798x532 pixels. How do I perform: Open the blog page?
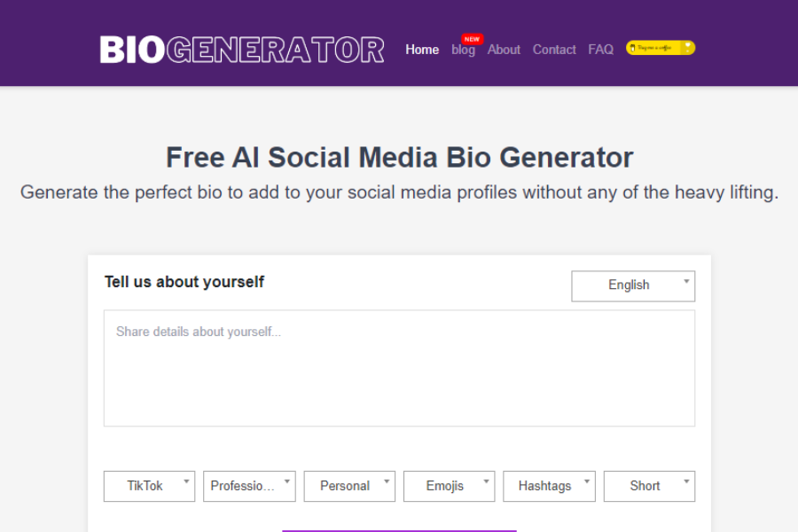click(x=463, y=51)
